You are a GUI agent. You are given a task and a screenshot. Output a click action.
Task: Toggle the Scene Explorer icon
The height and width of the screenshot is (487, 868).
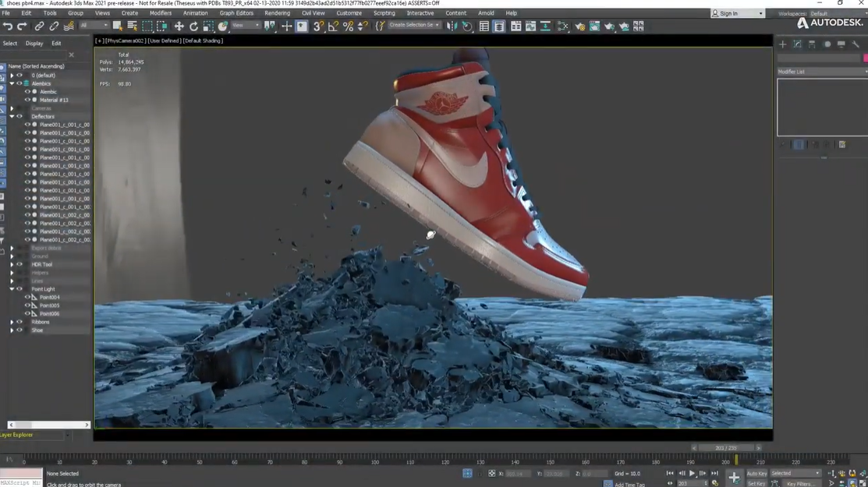click(x=484, y=26)
